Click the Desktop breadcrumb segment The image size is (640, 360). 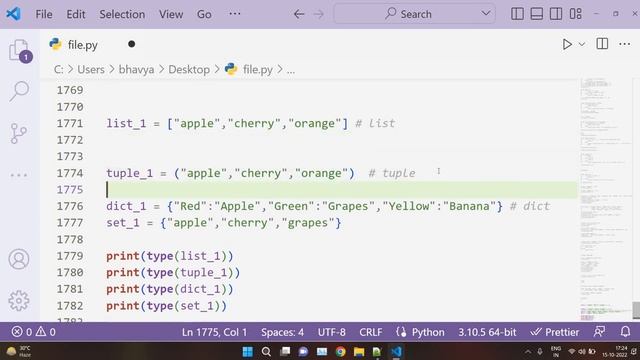point(189,70)
